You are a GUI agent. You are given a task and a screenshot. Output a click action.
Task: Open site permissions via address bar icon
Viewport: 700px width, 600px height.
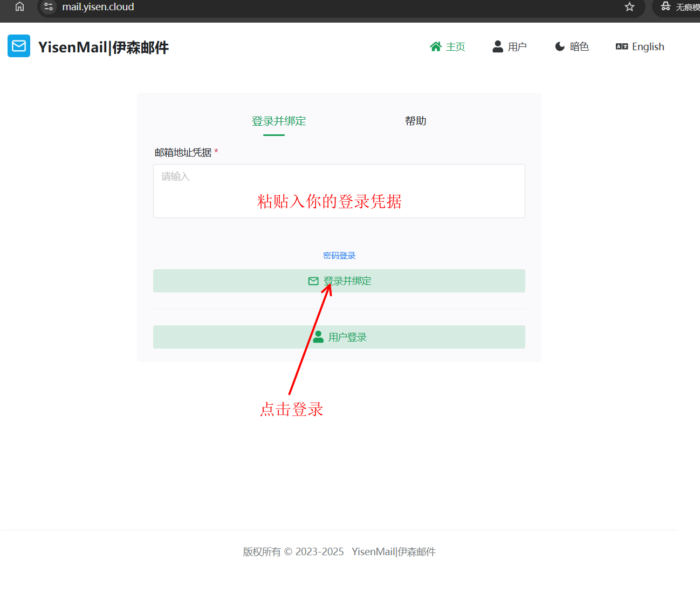click(48, 7)
